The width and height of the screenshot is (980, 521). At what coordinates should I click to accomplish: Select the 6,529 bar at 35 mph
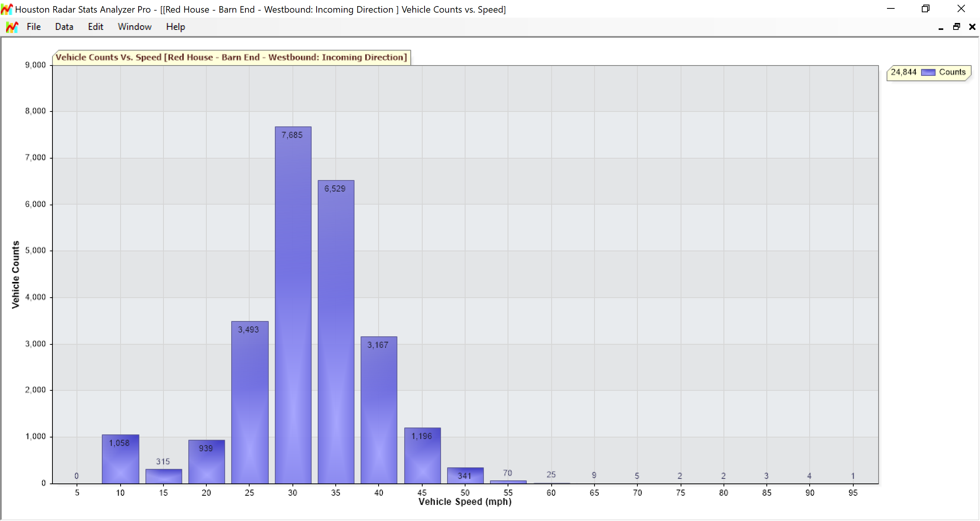[x=336, y=332]
